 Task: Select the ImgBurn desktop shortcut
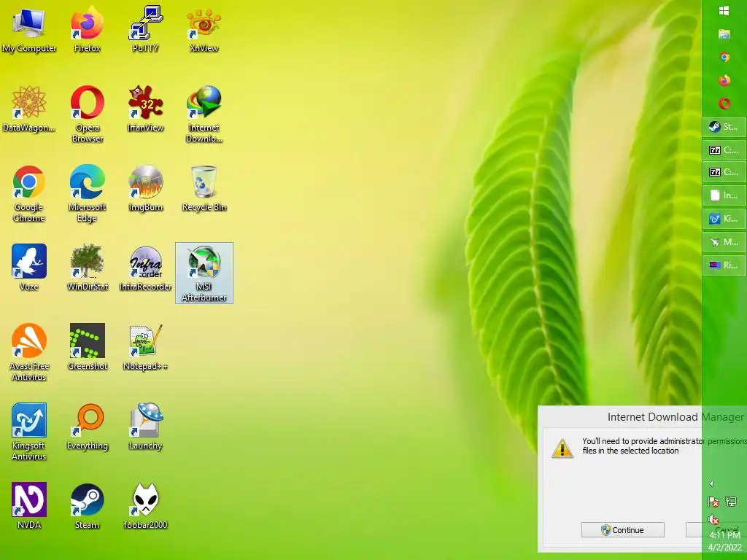[145, 189]
